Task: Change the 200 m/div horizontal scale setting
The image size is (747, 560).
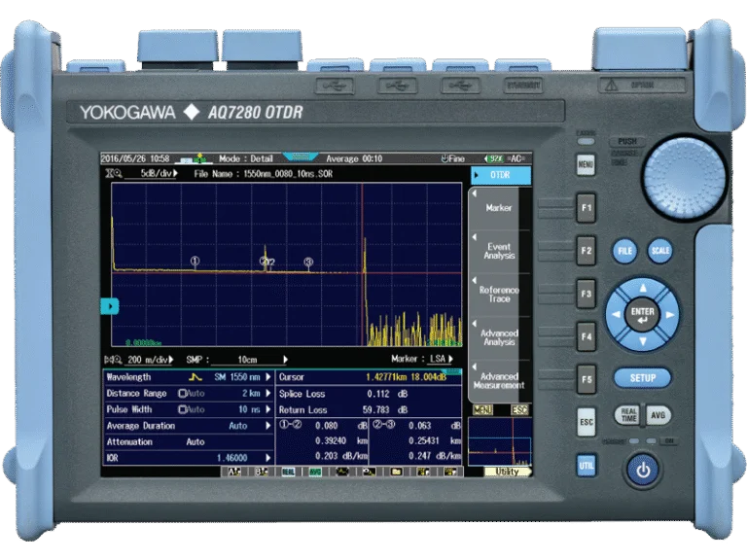Action: (149, 360)
